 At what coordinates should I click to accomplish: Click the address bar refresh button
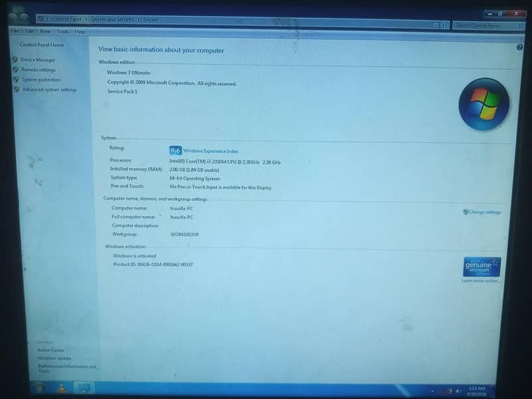(x=444, y=25)
